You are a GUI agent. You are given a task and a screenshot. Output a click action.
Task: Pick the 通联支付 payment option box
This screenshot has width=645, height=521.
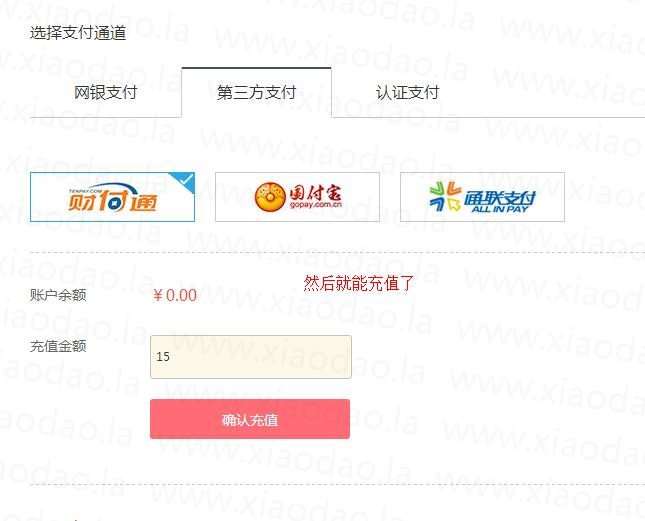483,197
